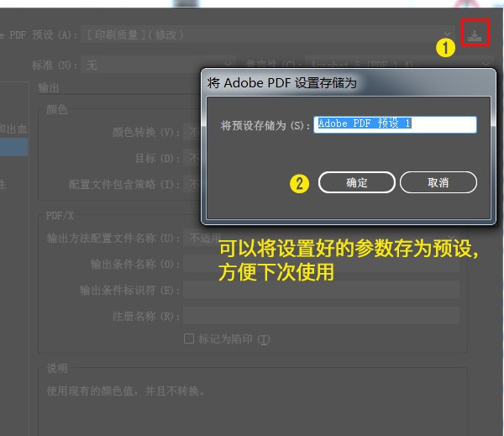Focus the 将预设存储为 name field

(395, 124)
